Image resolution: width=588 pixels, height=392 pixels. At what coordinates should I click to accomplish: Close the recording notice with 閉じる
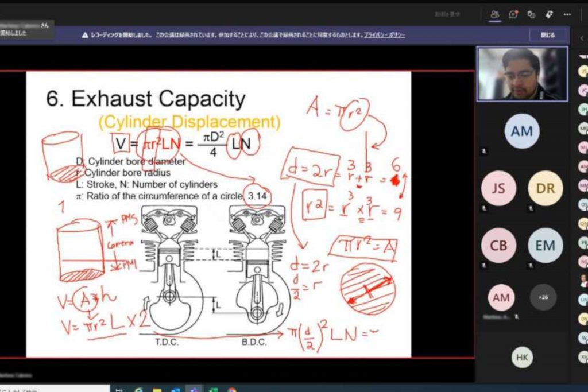[x=547, y=35]
